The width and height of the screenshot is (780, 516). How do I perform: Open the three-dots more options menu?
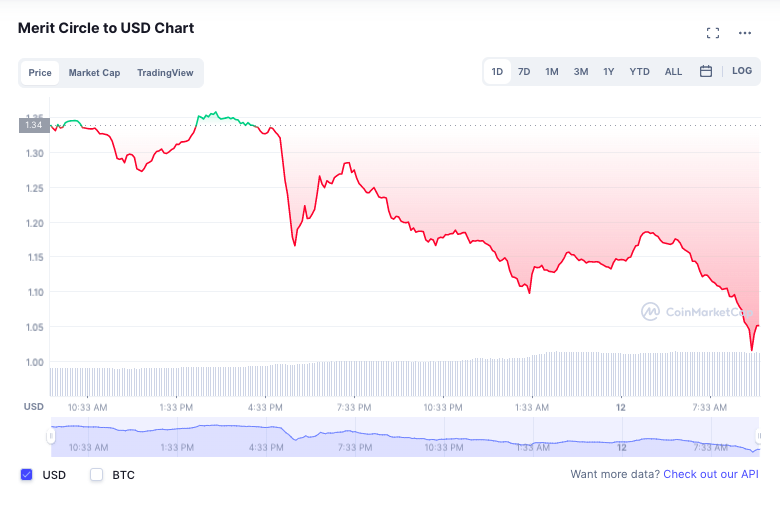(x=745, y=33)
